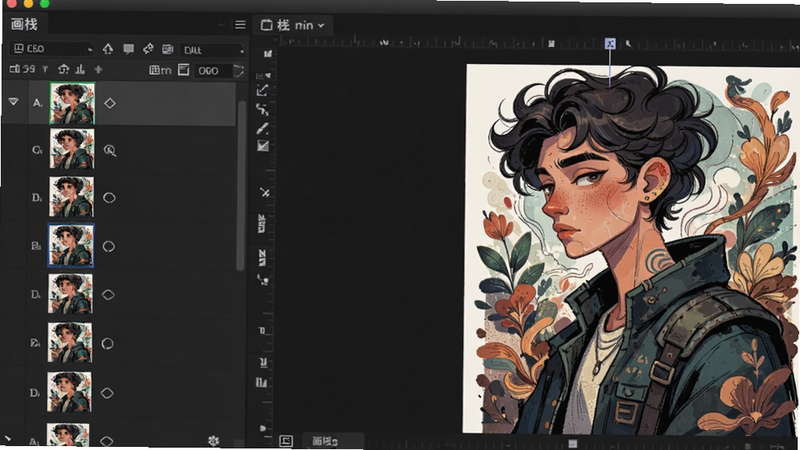This screenshot has height=450, width=800.
Task: Click the magnifier icon on row C
Action: (110, 151)
